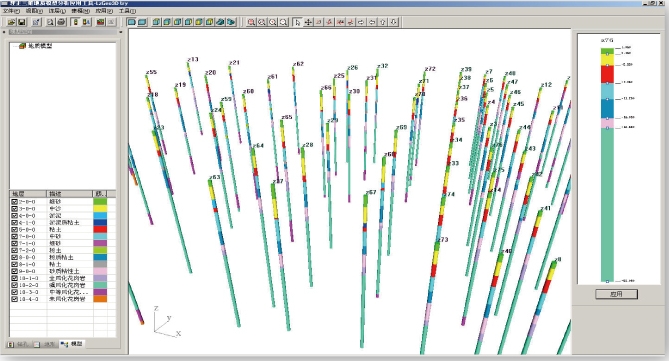Screen dimensions: 669x361
Task: Click the red color swatch for 5-0-0
Action: [100, 230]
